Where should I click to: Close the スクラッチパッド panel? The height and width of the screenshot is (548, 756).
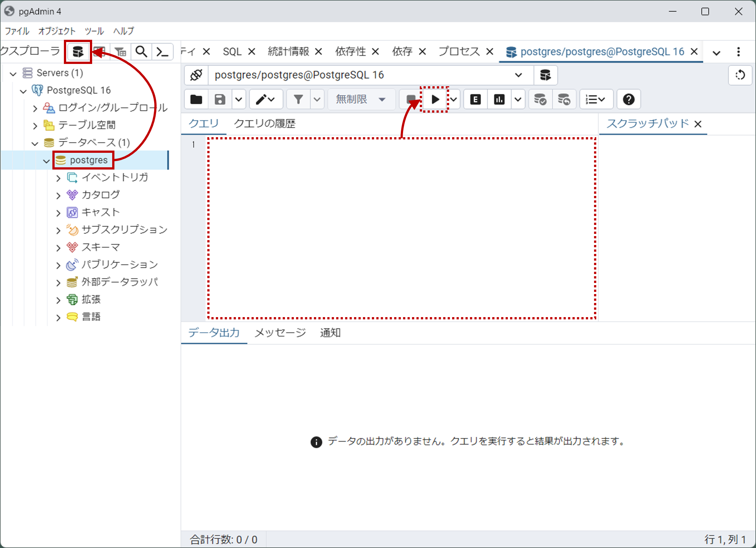[698, 124]
